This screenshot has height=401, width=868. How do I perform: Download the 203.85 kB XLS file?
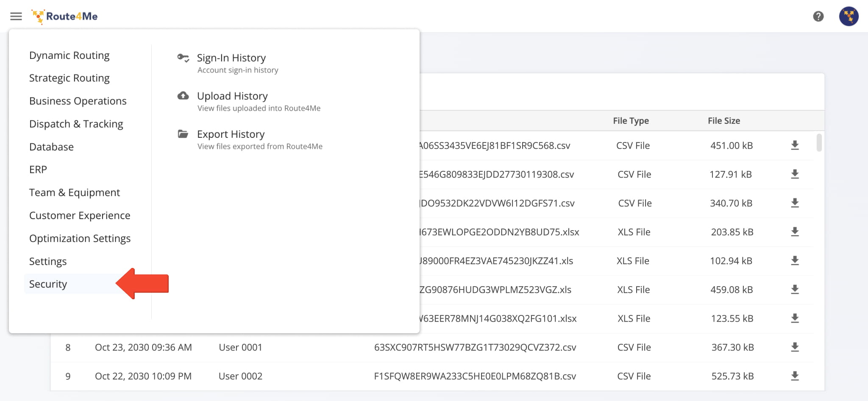[795, 232]
